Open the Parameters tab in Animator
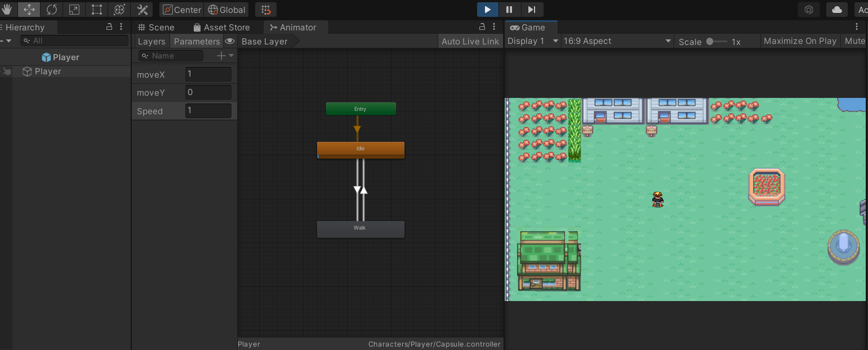 coord(197,41)
